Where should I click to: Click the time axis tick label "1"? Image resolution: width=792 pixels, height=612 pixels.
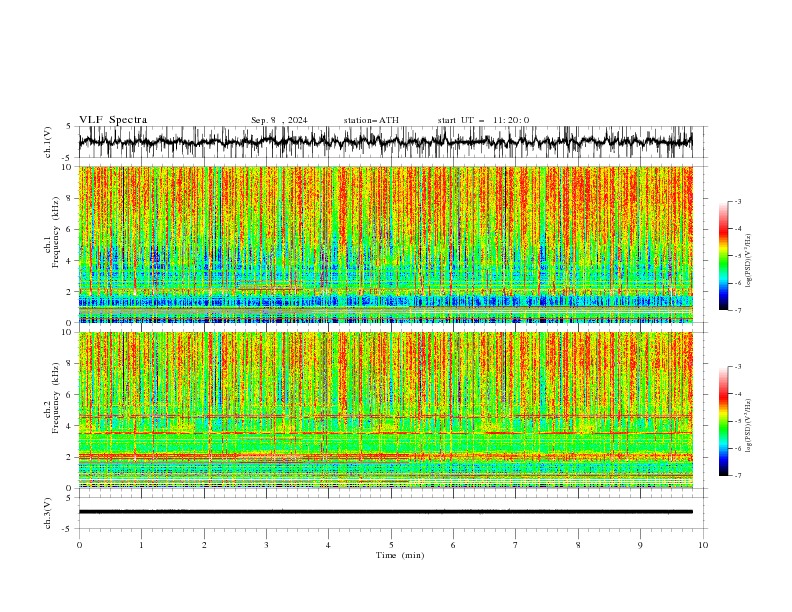(x=141, y=545)
